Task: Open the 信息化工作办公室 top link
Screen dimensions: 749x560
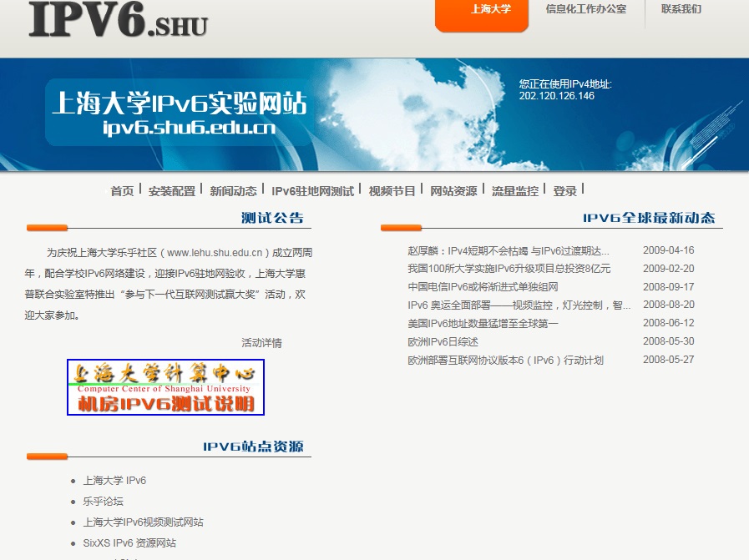Action: (x=586, y=9)
